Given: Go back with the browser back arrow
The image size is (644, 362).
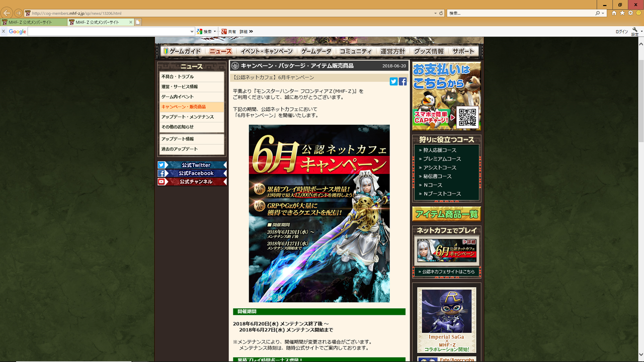Looking at the screenshot, I should pos(7,13).
